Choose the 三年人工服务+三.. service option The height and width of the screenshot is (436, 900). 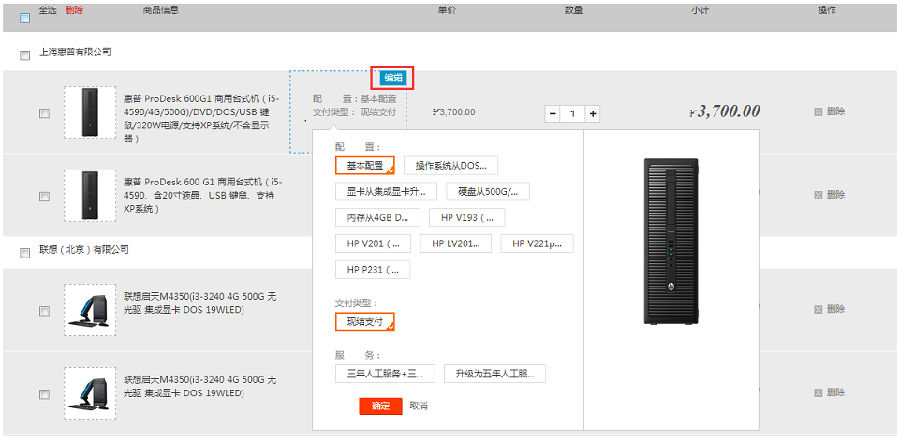(x=385, y=373)
